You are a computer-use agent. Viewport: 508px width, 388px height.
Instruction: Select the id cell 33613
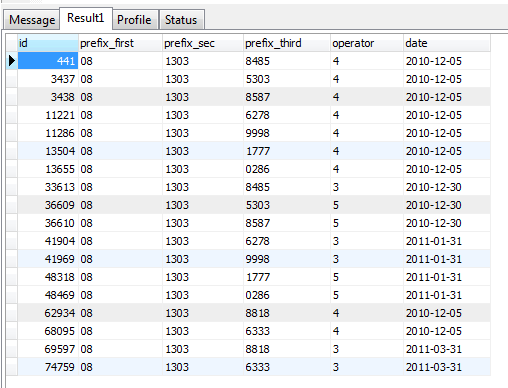pos(48,187)
